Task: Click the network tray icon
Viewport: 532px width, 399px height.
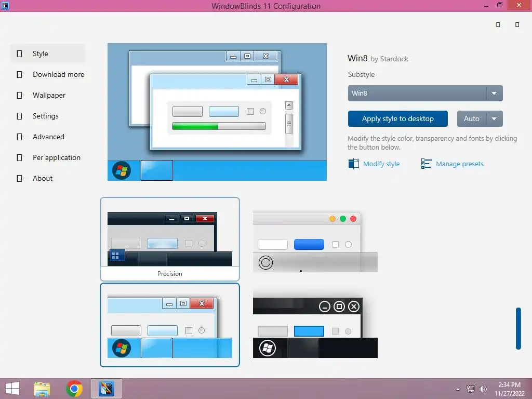Action: [x=471, y=389]
